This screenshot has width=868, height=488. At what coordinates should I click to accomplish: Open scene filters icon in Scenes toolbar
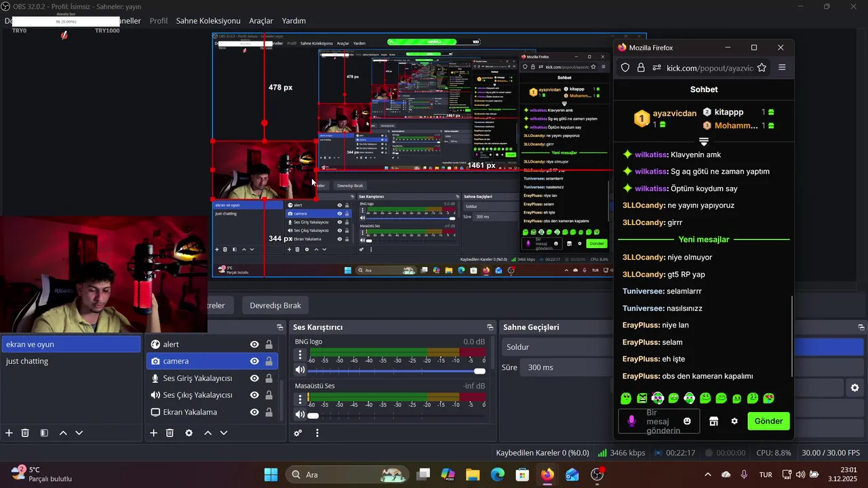(x=44, y=432)
